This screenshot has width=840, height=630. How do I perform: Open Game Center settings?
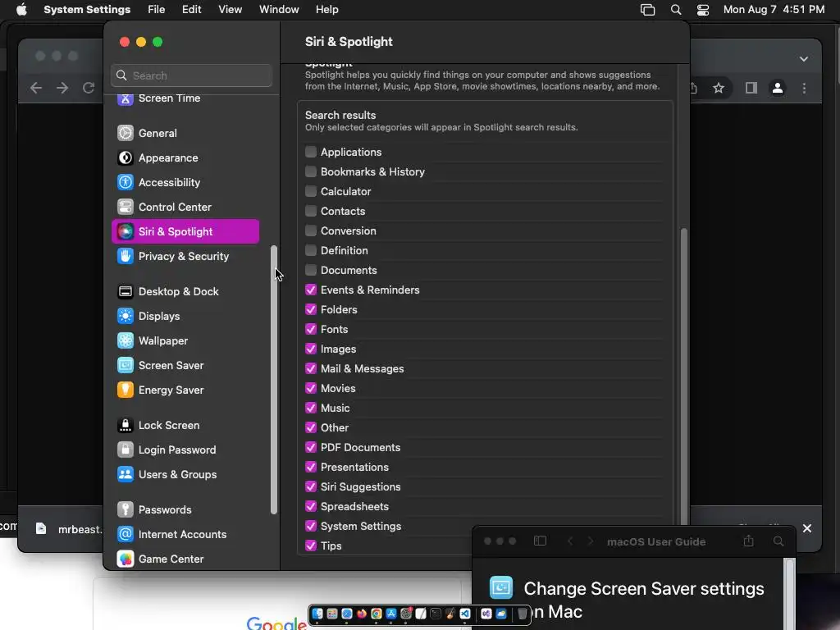click(x=185, y=559)
